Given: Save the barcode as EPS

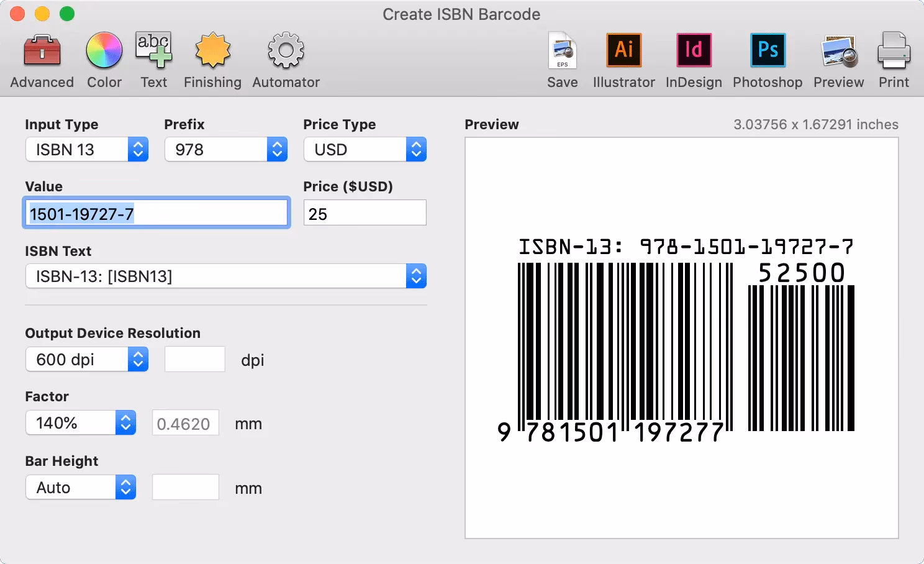Looking at the screenshot, I should click(x=561, y=59).
